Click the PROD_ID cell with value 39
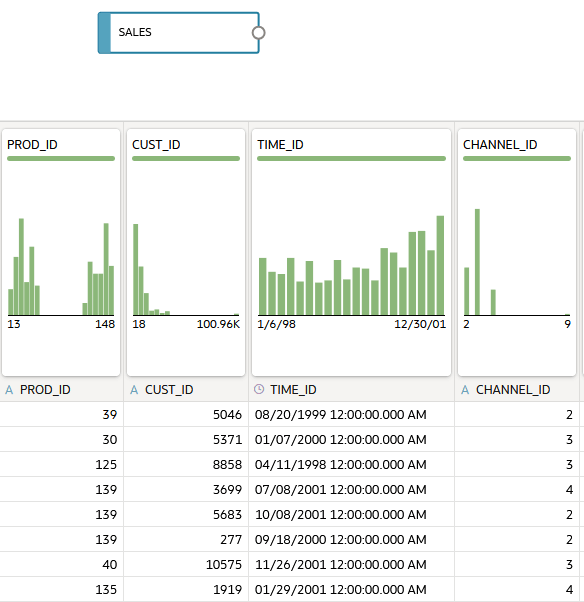Image resolution: width=584 pixels, height=602 pixels. click(61, 415)
